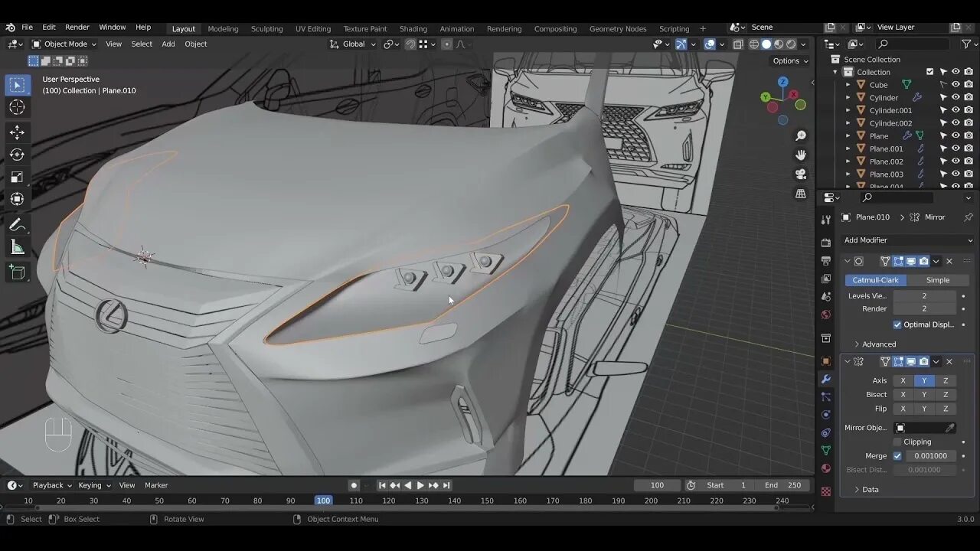The height and width of the screenshot is (551, 980).
Task: Select the Simple subdivision type
Action: click(937, 280)
